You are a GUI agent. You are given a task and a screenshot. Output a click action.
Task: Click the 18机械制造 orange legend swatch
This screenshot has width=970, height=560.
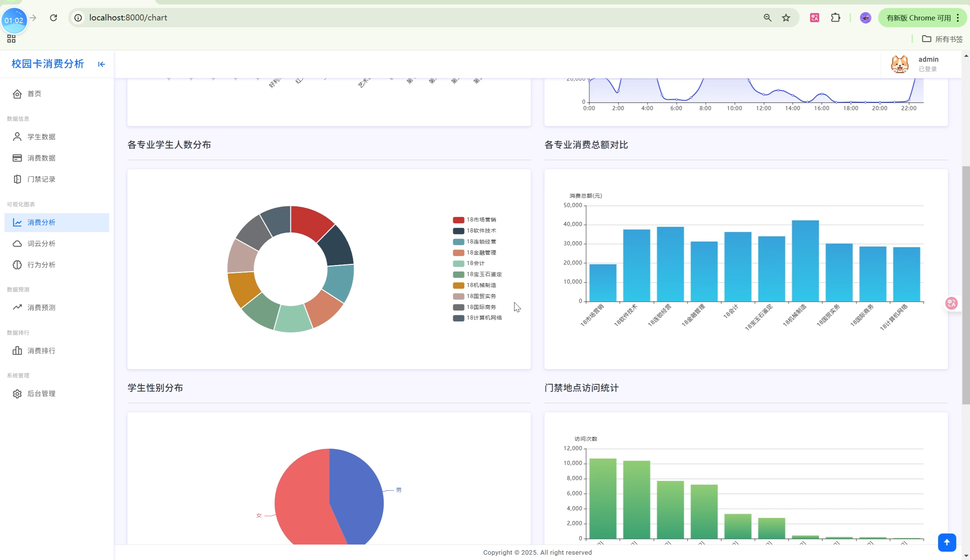[458, 285]
